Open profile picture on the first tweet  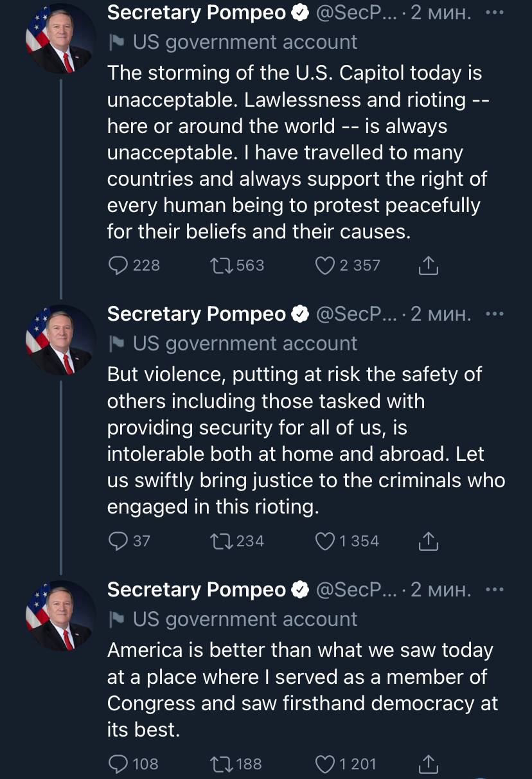click(60, 39)
